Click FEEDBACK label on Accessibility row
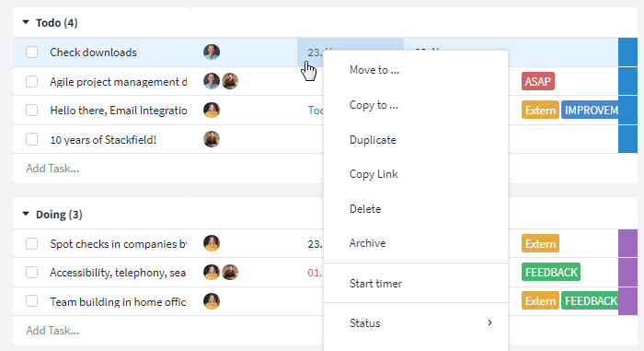Viewport: 644px width, 351px height. tap(551, 272)
